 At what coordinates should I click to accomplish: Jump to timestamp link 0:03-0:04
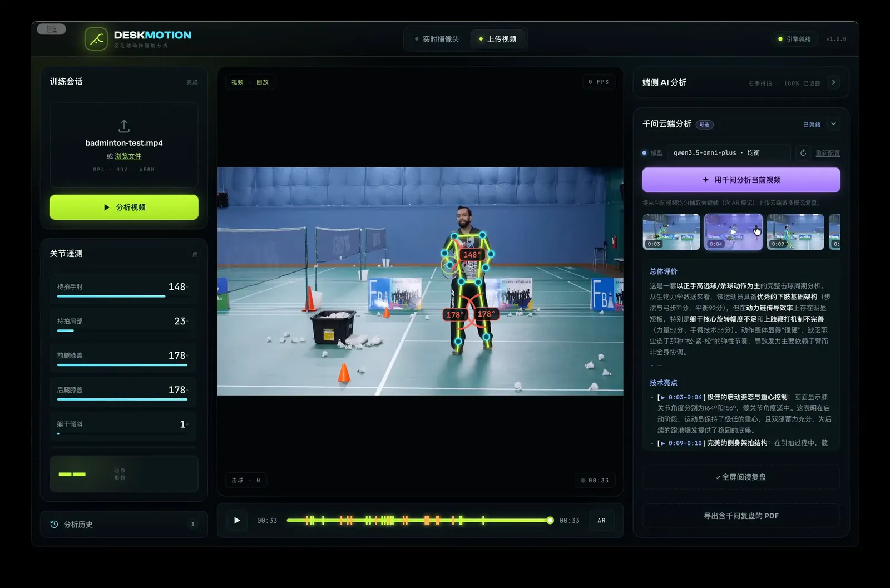(681, 397)
